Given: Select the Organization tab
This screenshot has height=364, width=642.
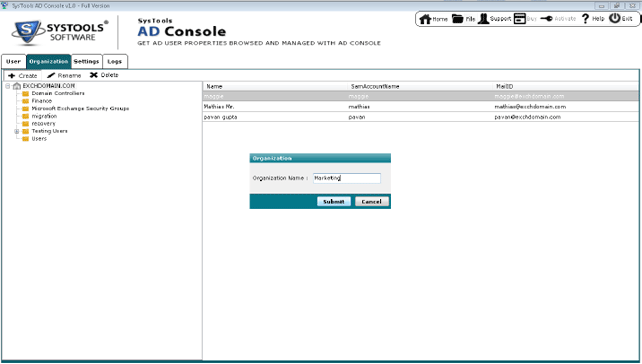Looking at the screenshot, I should click(48, 61).
